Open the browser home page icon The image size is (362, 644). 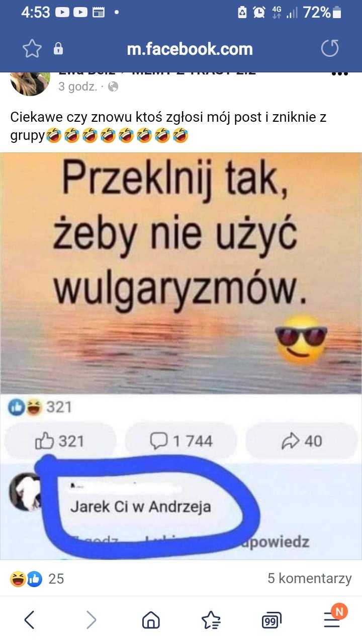(151, 620)
